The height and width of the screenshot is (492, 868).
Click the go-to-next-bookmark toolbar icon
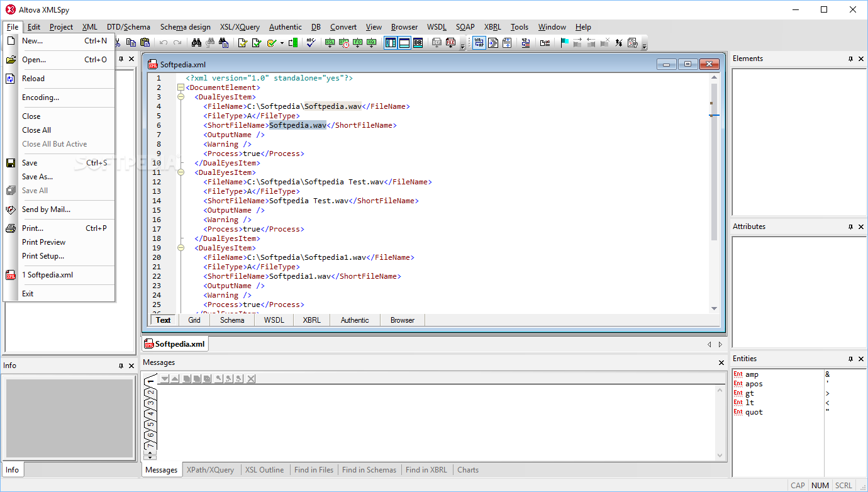pyautogui.click(x=577, y=43)
